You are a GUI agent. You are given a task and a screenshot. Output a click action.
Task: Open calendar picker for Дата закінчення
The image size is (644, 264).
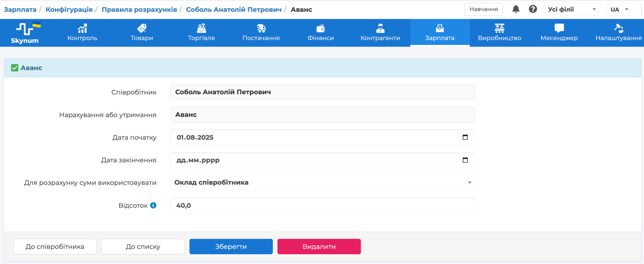tap(465, 160)
